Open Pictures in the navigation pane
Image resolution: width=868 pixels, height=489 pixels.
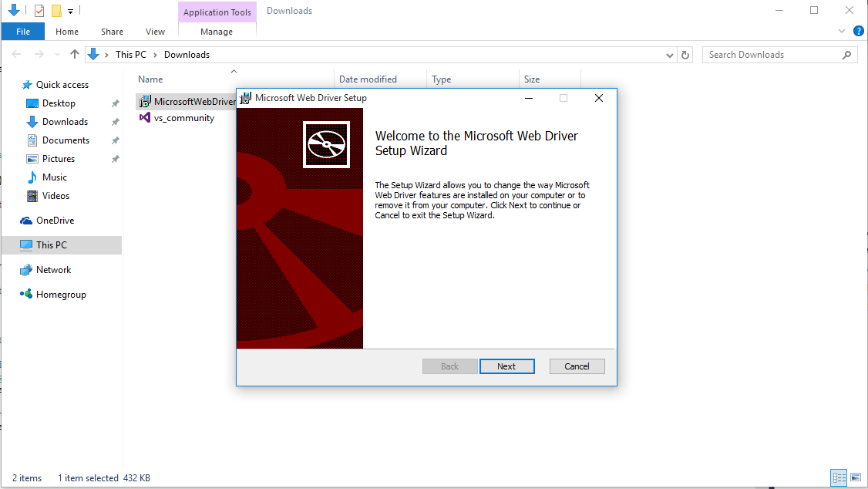coord(58,159)
